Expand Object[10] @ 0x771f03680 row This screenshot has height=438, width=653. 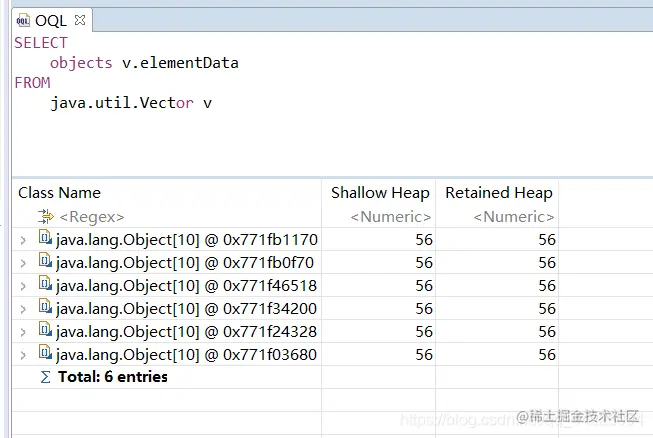click(x=23, y=355)
